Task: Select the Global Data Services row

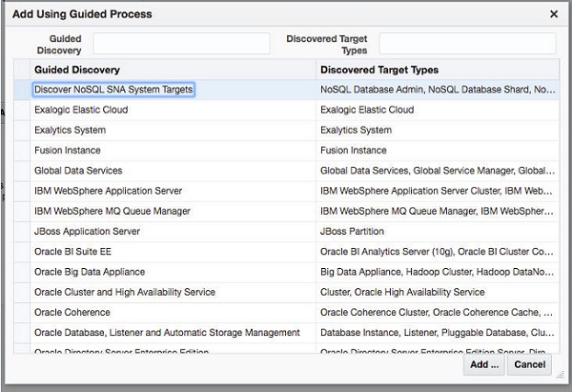Action: click(x=78, y=171)
